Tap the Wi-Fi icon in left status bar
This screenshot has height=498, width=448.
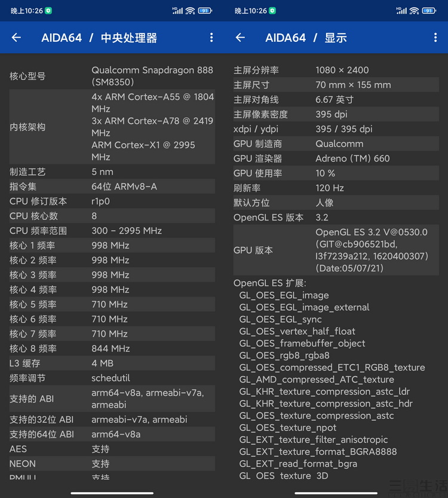190,11
